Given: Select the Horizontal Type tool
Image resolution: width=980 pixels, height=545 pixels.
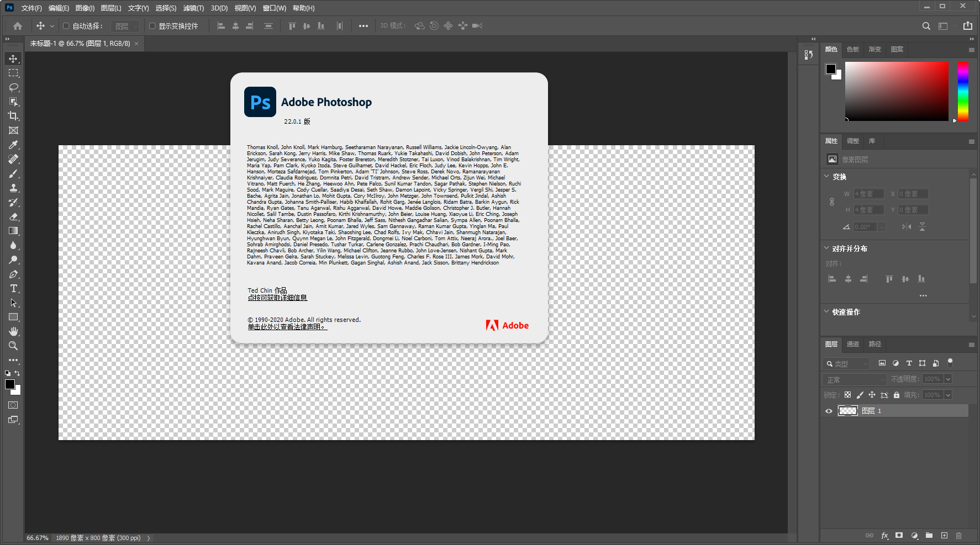Looking at the screenshot, I should tap(13, 288).
